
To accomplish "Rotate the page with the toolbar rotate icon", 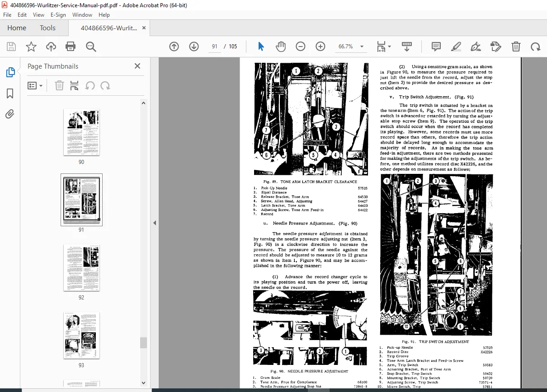I will tap(536, 47).
